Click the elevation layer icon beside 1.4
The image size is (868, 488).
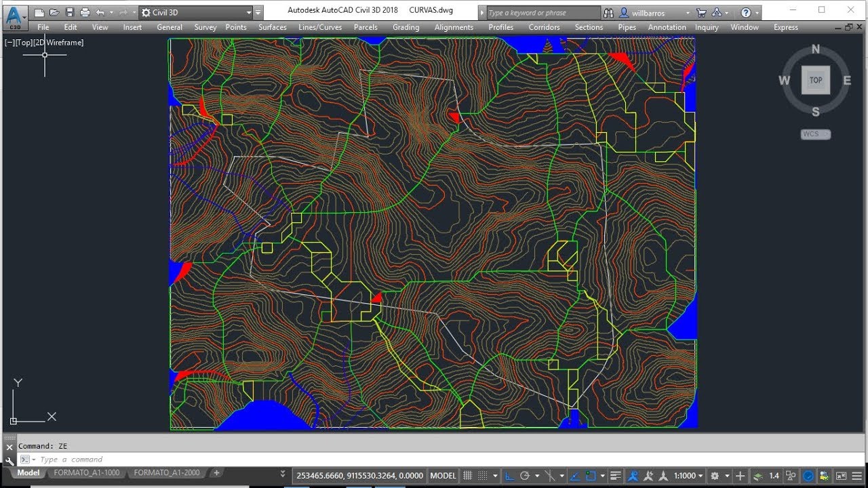(x=757, y=476)
